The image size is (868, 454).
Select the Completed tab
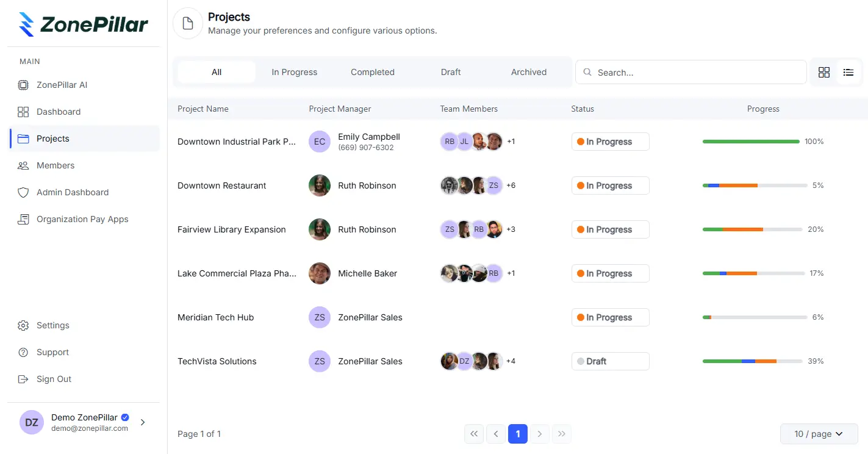click(x=372, y=72)
